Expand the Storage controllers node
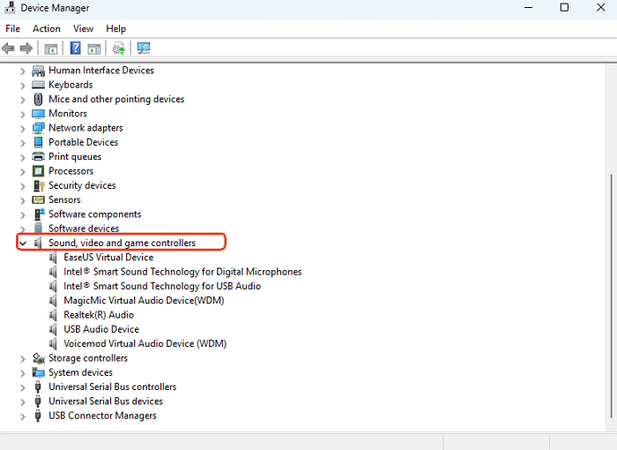The width and height of the screenshot is (617, 450). pos(23,359)
